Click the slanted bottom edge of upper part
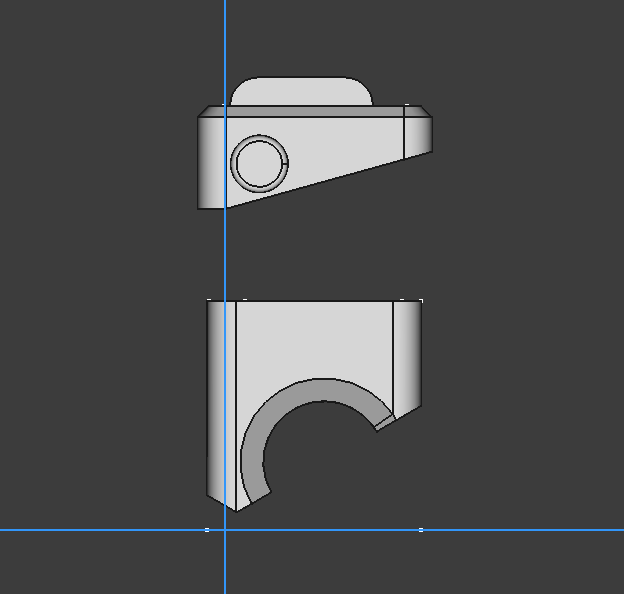Screen dimensions: 624x594 pos(329,180)
